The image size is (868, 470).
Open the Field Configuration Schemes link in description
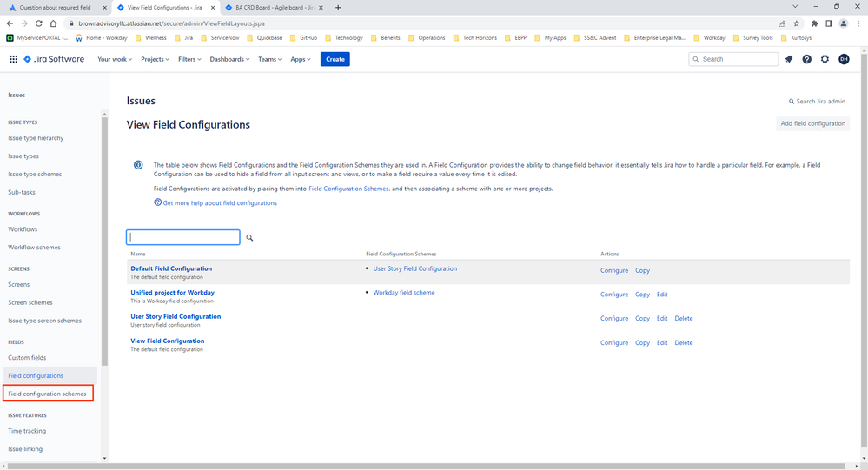click(x=348, y=189)
